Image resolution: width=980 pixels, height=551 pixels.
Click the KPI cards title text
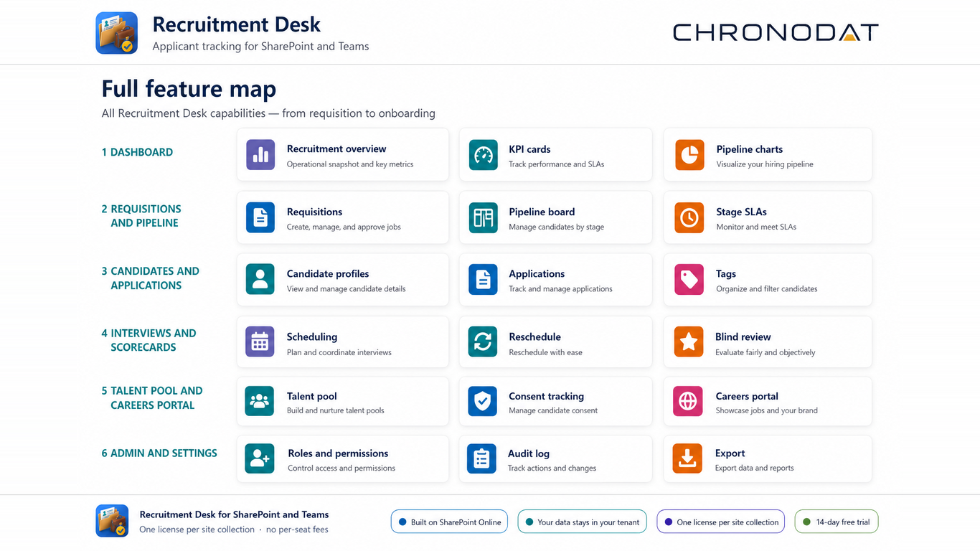[529, 149]
